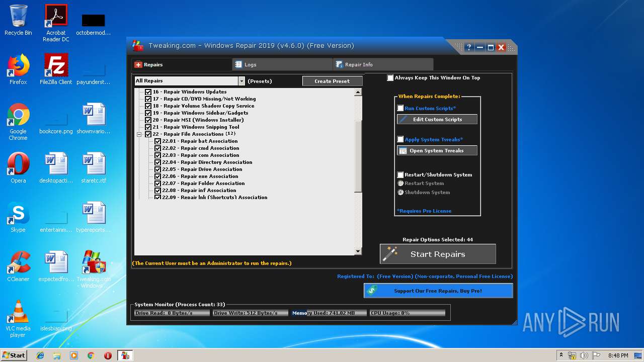Open Windows Start menu

(14, 355)
